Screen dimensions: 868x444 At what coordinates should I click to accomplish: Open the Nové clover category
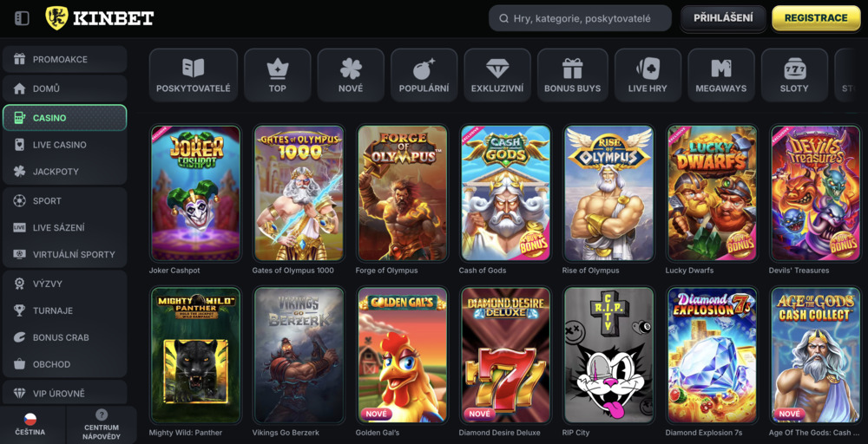tap(351, 75)
